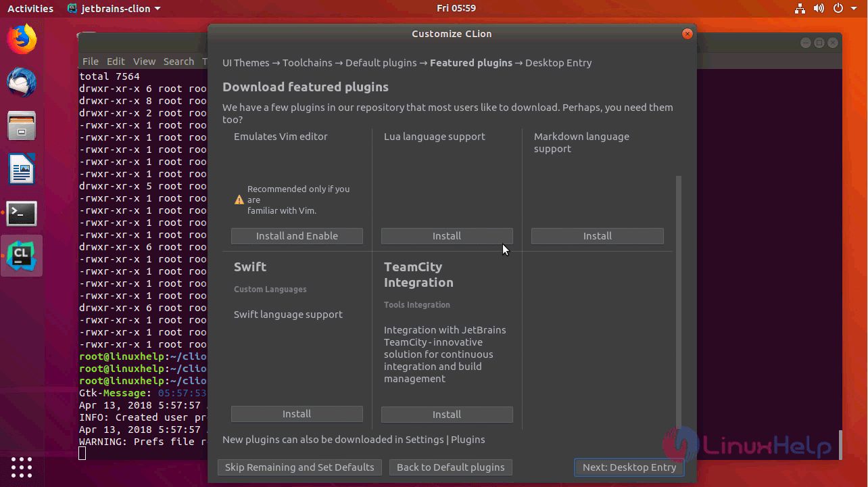Install the Swift plugin
The width and height of the screenshot is (868, 487).
297,414
